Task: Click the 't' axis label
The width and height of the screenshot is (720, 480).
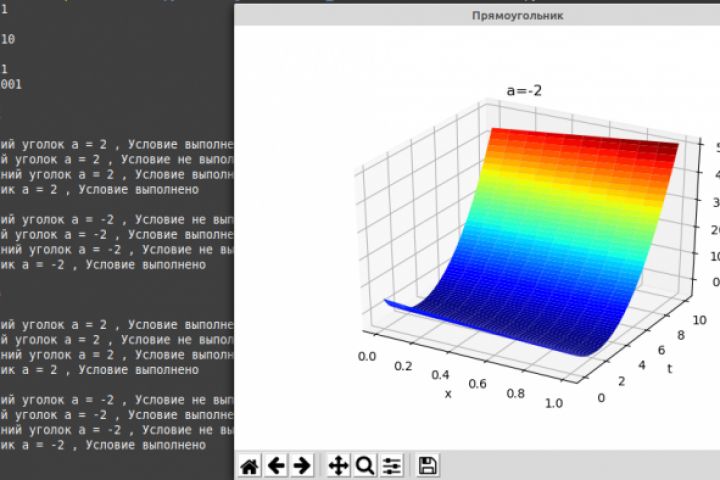Action: coord(669,369)
